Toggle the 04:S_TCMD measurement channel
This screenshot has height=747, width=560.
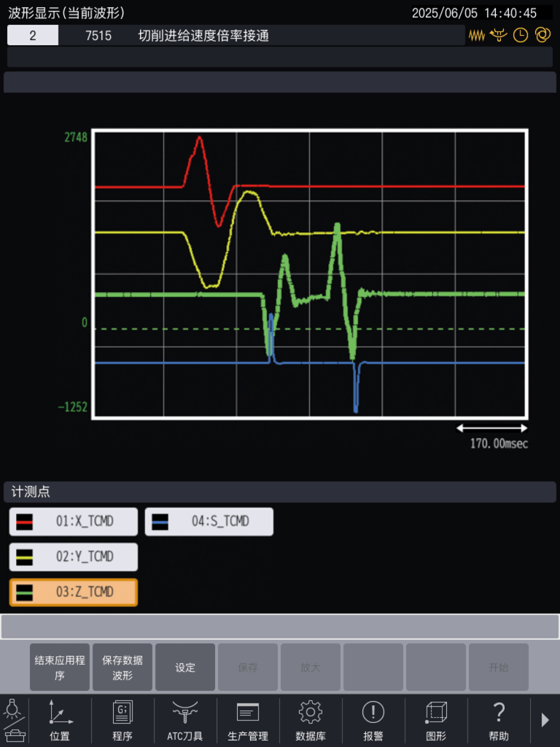point(209,522)
